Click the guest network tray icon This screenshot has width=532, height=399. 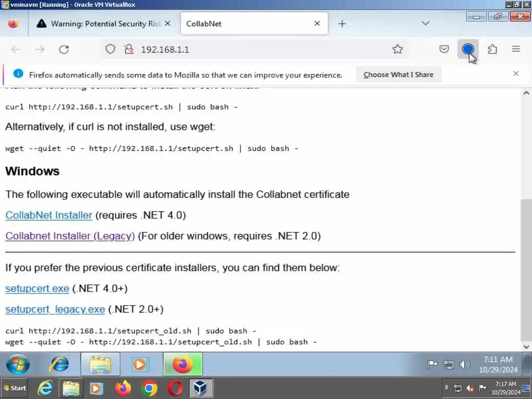coord(448,365)
